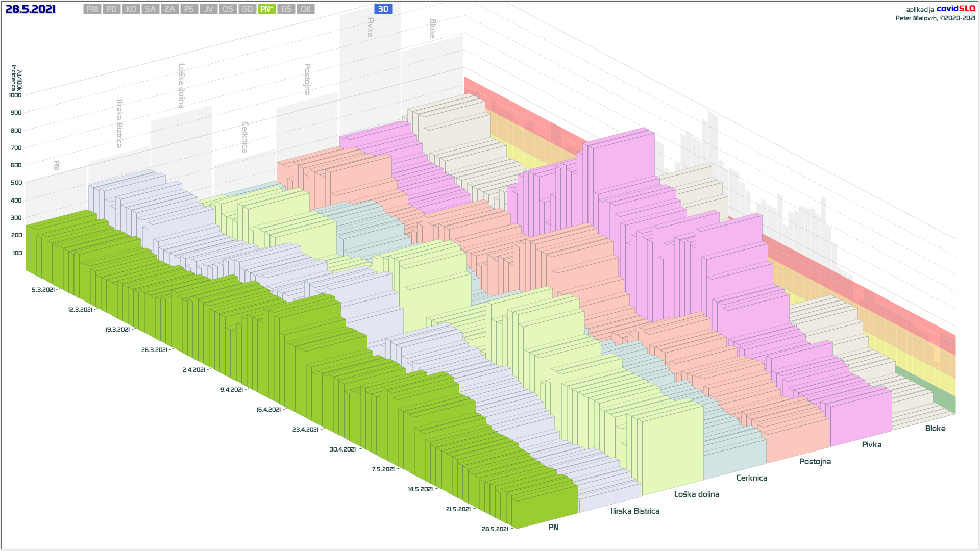Click the active green PN* tab

266,9
